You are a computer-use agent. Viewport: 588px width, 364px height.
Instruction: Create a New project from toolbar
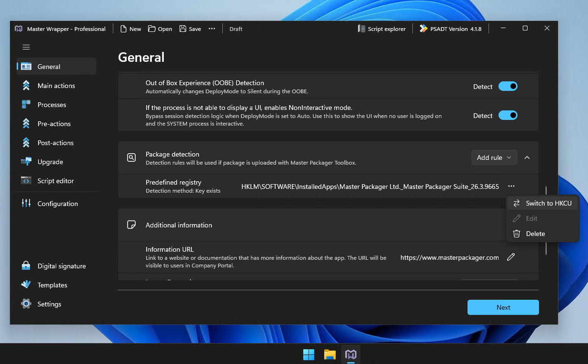130,29
